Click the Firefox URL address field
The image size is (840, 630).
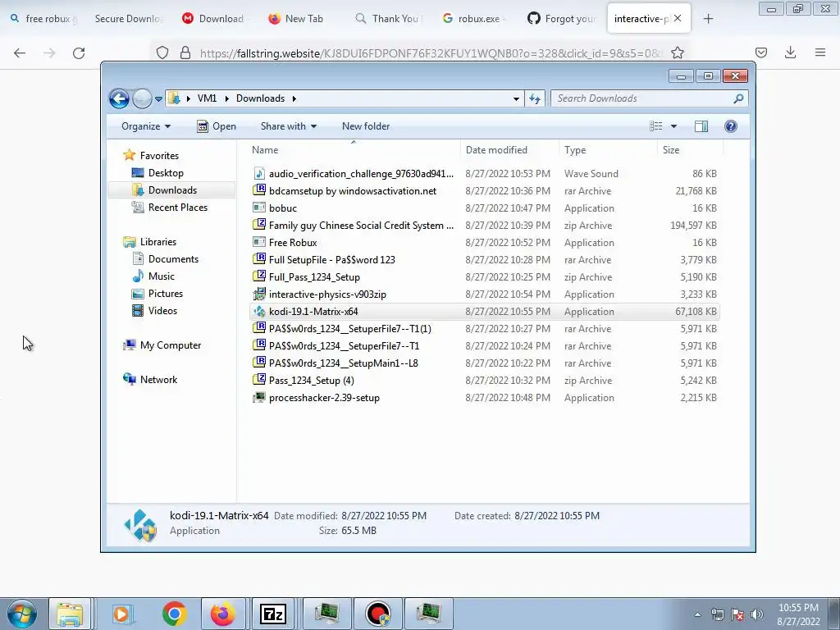[x=430, y=53]
